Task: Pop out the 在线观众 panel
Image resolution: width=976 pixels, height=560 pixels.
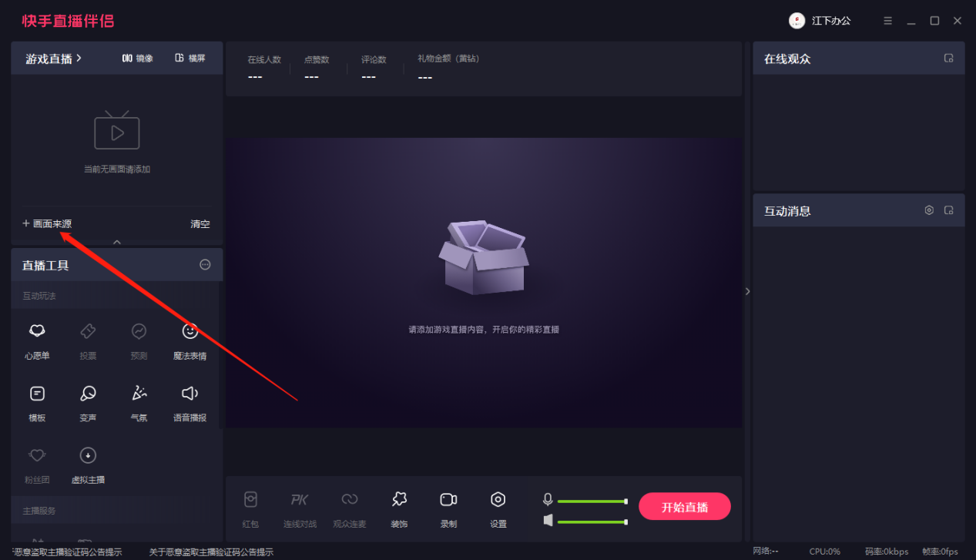Action: (x=949, y=59)
